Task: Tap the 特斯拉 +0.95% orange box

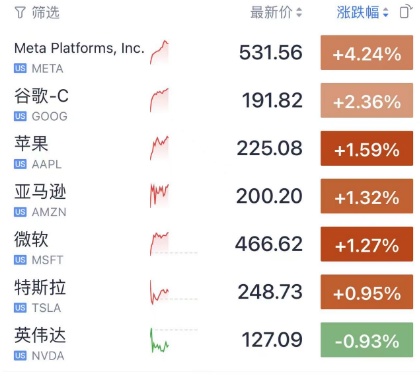Action: pyautogui.click(x=367, y=292)
